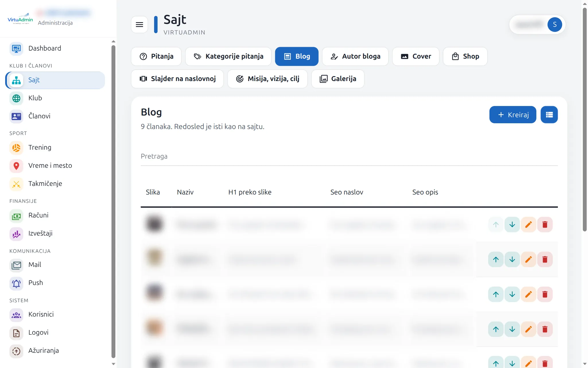Move the third blog row down
This screenshot has width=588, height=368.
pos(512,294)
